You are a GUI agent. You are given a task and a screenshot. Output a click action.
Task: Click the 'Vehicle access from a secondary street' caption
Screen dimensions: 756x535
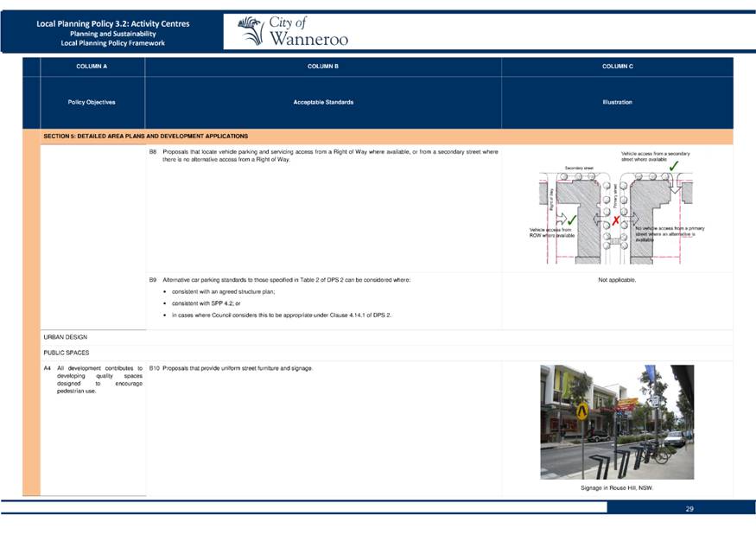coord(655,156)
